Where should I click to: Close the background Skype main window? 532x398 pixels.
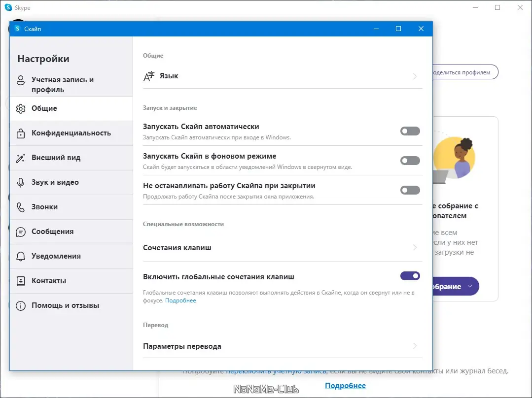coord(520,7)
